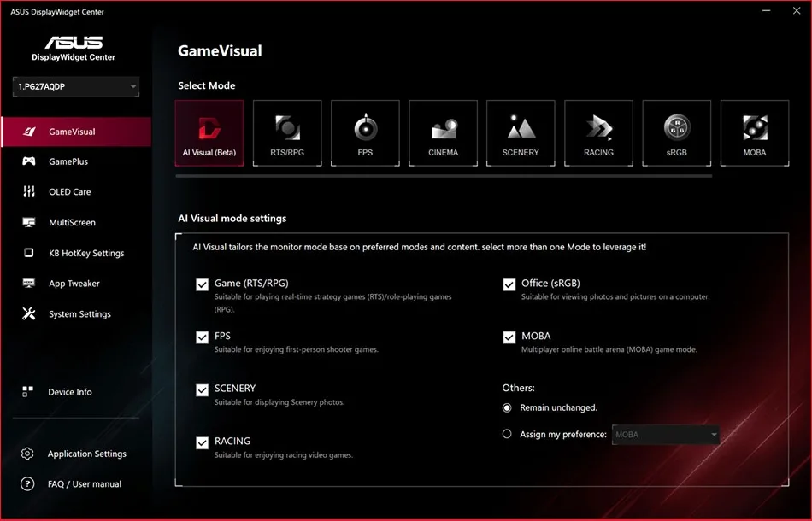
Task: Minimize the DisplayWidget Center window
Action: 767,10
